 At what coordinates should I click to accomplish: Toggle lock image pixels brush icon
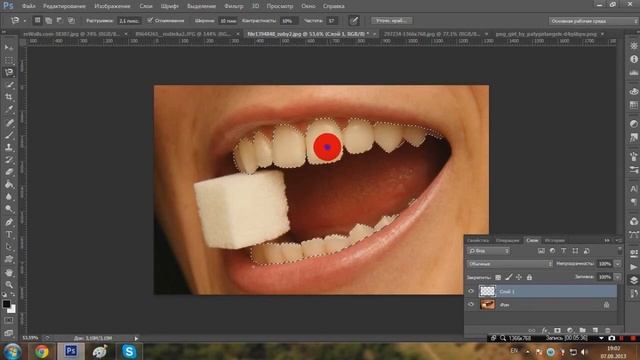click(x=509, y=278)
